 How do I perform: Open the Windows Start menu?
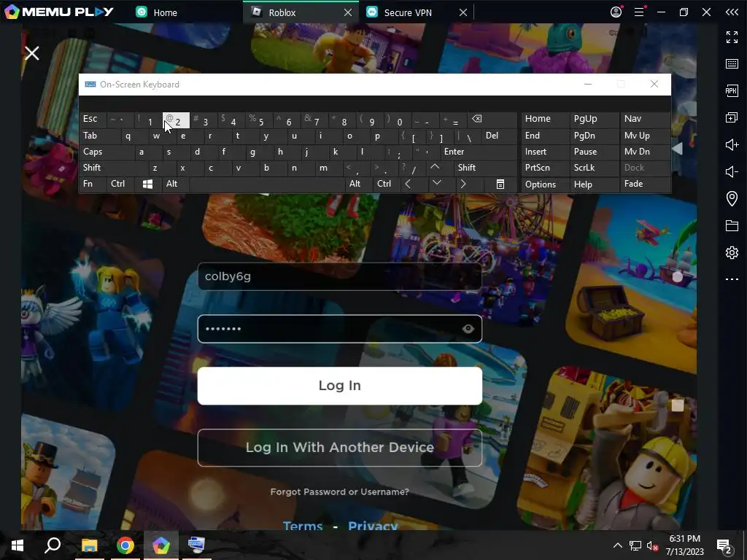click(x=18, y=545)
